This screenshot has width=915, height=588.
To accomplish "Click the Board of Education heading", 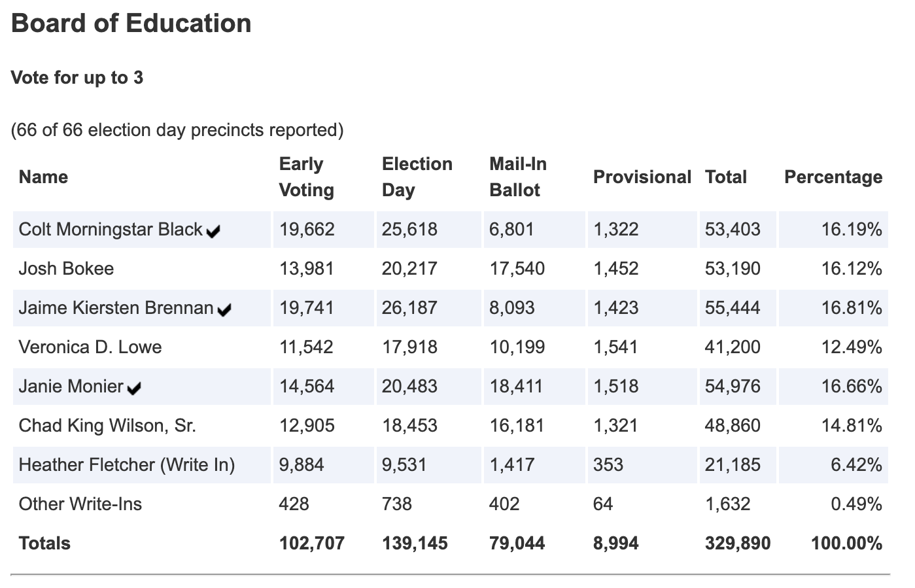I will 131,24.
